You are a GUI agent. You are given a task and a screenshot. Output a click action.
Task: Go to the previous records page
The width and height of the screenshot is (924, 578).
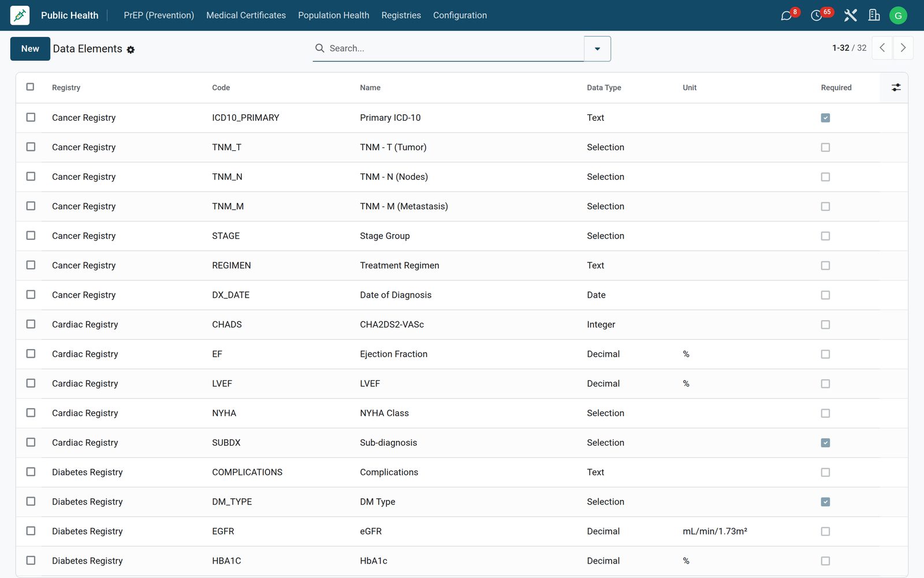click(882, 48)
